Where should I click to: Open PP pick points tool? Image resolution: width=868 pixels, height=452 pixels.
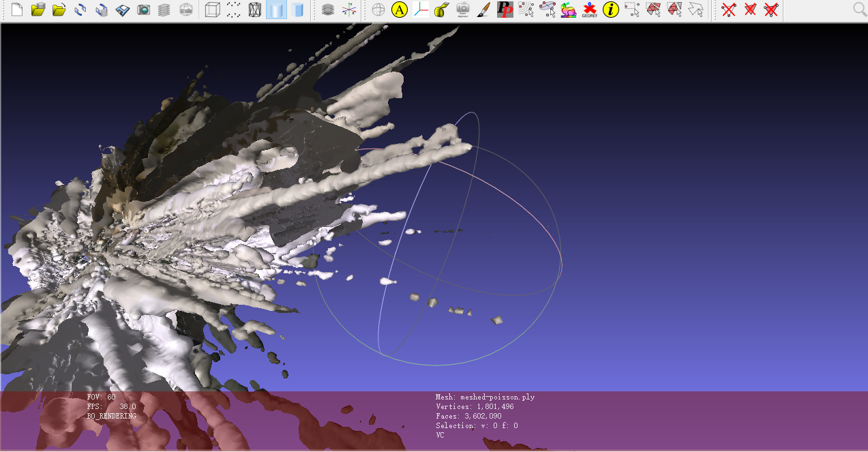click(x=505, y=10)
